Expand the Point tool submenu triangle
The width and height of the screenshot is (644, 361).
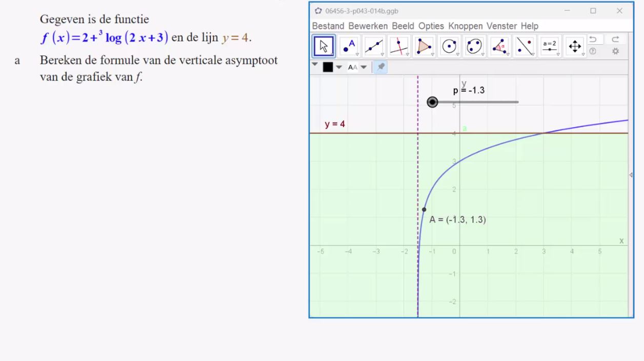[x=357, y=54]
